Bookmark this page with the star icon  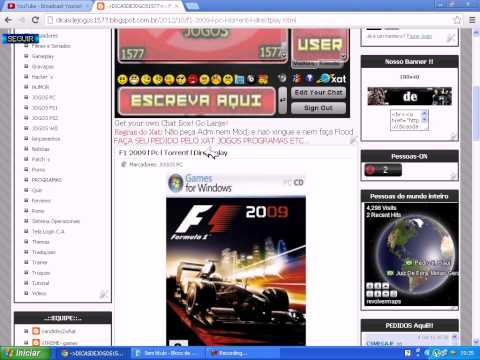point(457,20)
